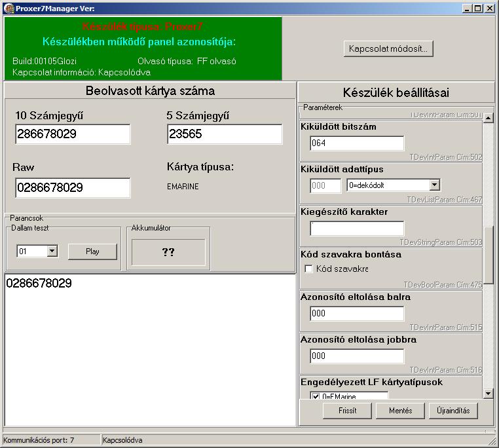This screenshot has width=499, height=448.
Task: Click the greyed Kiküldött adattípus 000 field
Action: [325, 185]
